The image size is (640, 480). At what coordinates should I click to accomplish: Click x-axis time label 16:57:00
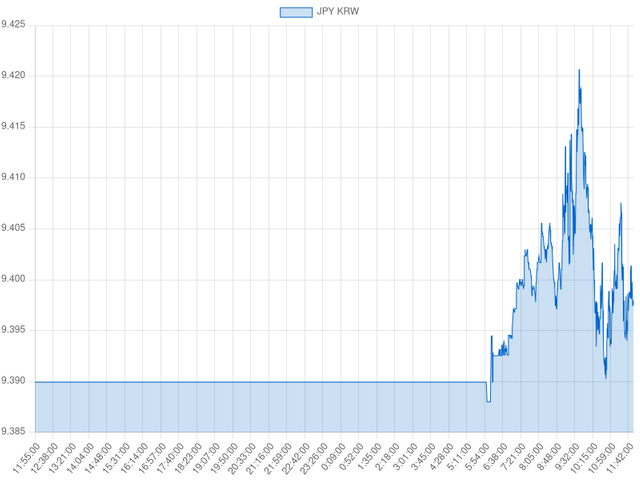152,458
